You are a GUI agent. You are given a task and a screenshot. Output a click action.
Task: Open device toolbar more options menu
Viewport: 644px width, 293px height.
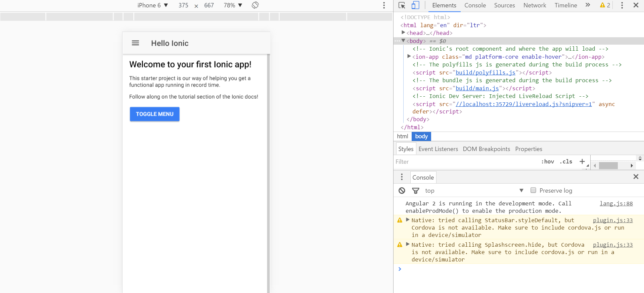pos(384,5)
